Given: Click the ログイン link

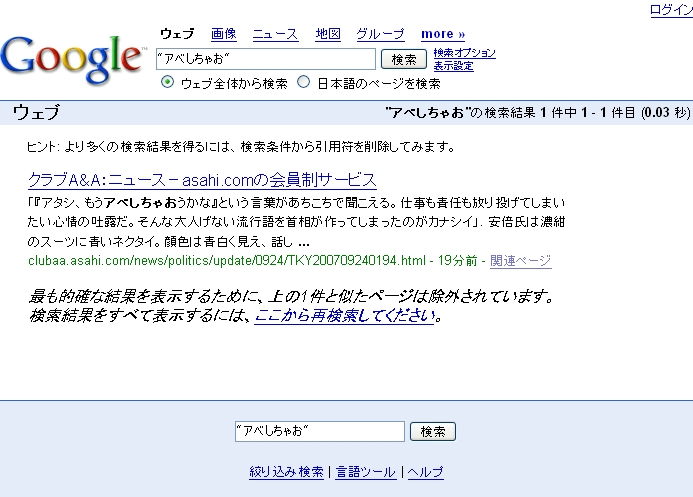Looking at the screenshot, I should (x=671, y=10).
